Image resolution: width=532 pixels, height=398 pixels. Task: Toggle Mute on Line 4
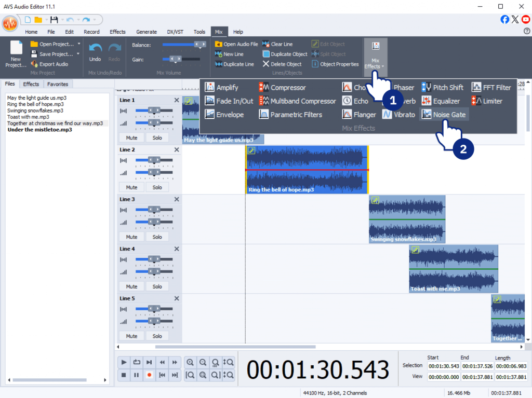[131, 286]
